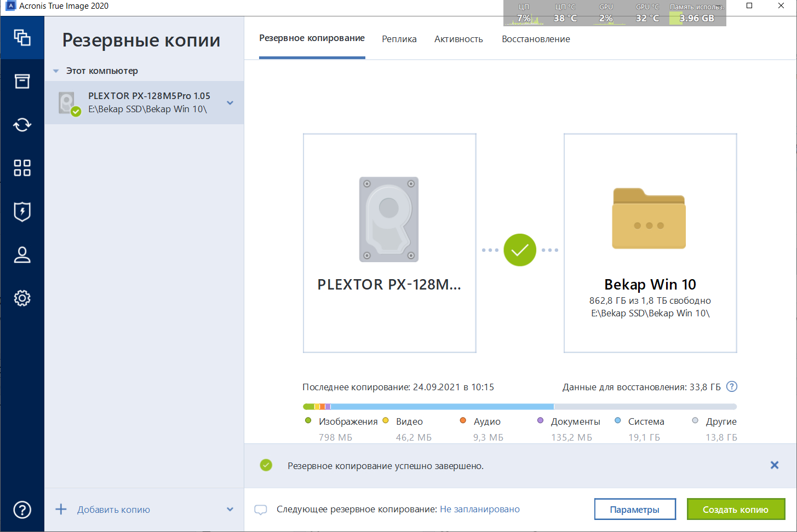This screenshot has height=532, width=797.
Task: Click the 'Добавить копию' link
Action: 113,510
